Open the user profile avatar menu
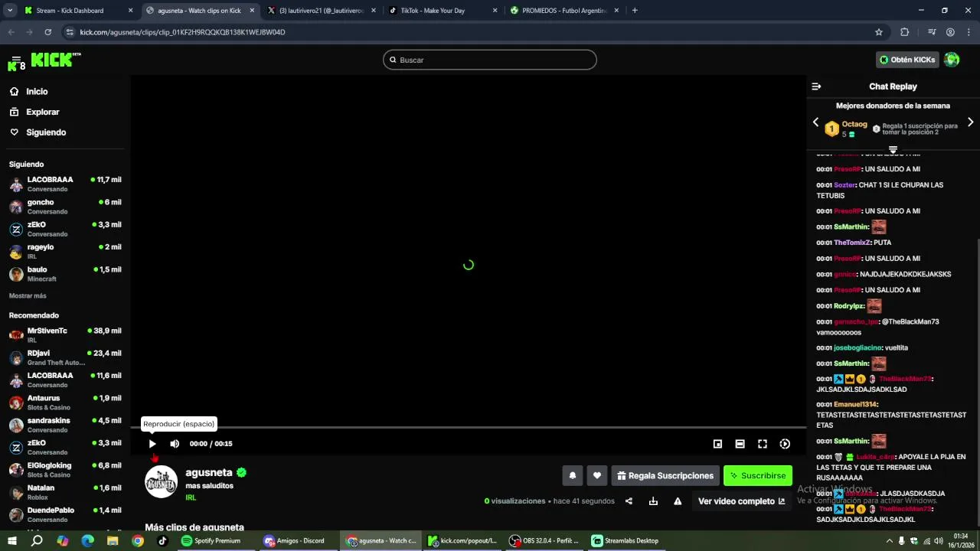The height and width of the screenshot is (551, 980). point(952,60)
